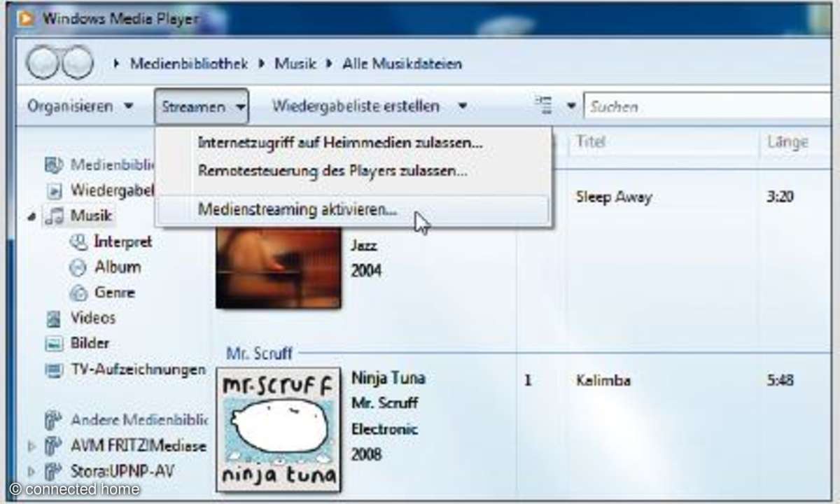Click the 2008 year label

[366, 454]
